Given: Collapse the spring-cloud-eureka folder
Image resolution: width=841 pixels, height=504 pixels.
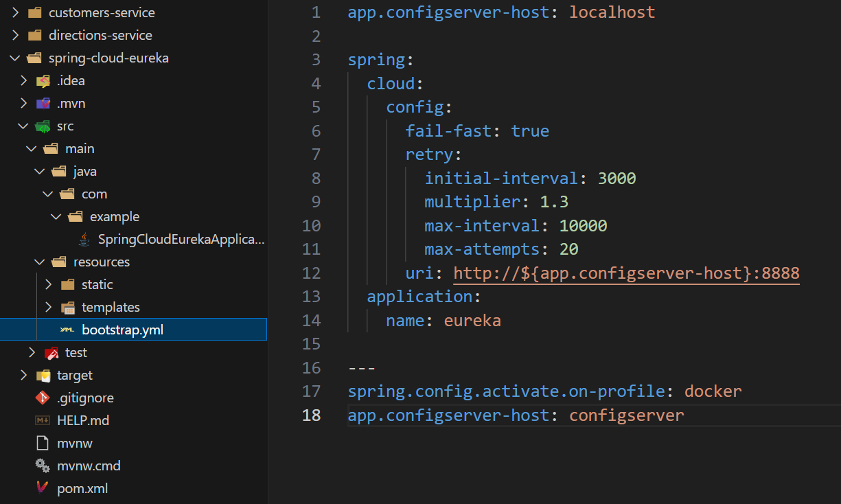Looking at the screenshot, I should pyautogui.click(x=15, y=58).
